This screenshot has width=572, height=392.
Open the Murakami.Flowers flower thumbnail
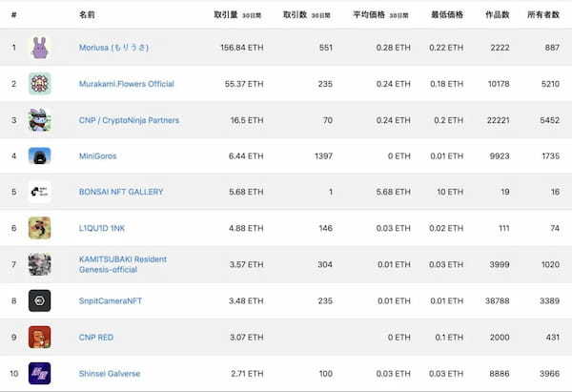[40, 84]
